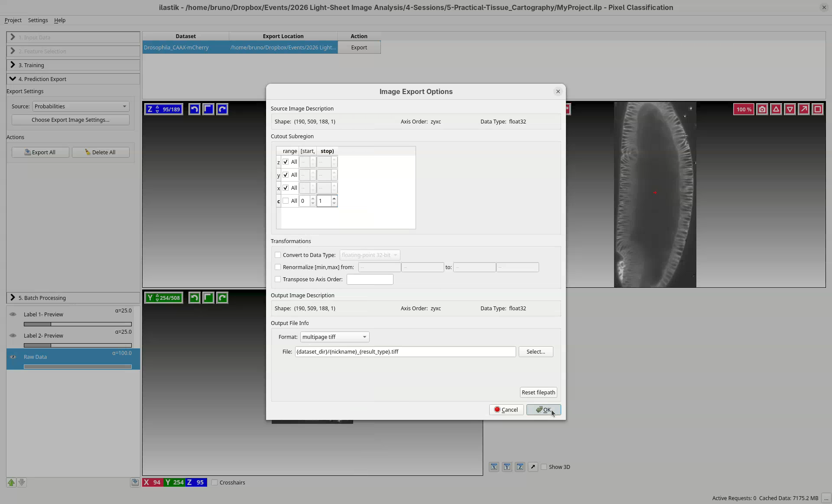Click the Reset filepath button

click(x=538, y=392)
